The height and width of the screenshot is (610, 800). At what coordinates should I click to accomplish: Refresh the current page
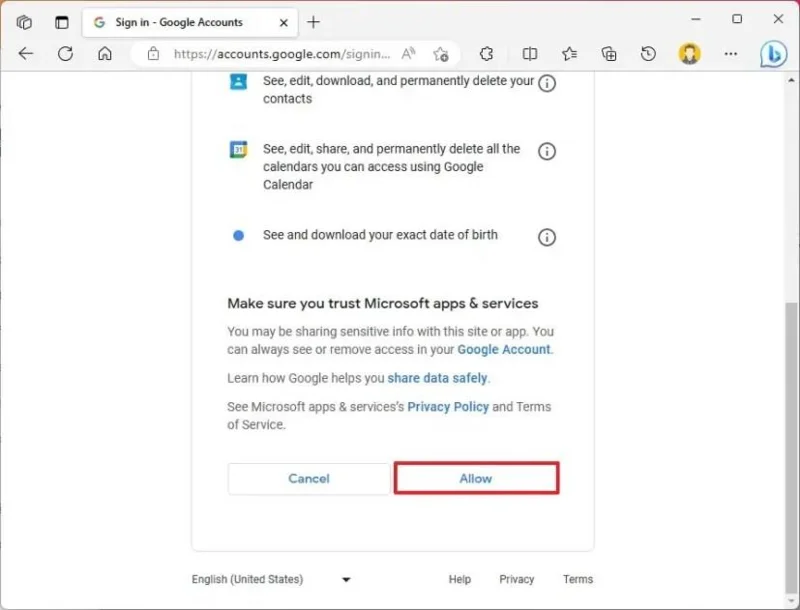point(65,54)
